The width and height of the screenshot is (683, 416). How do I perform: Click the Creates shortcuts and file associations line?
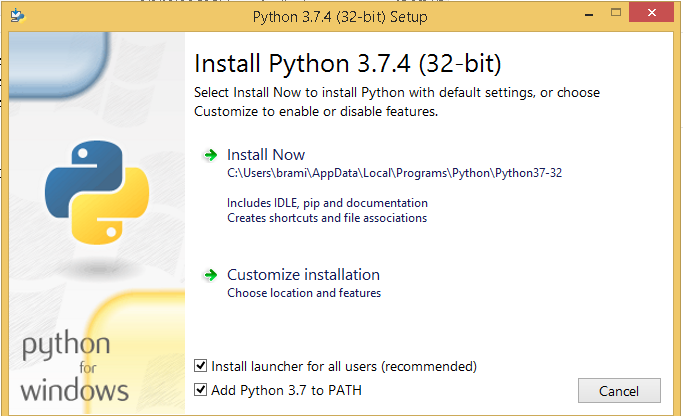click(326, 218)
